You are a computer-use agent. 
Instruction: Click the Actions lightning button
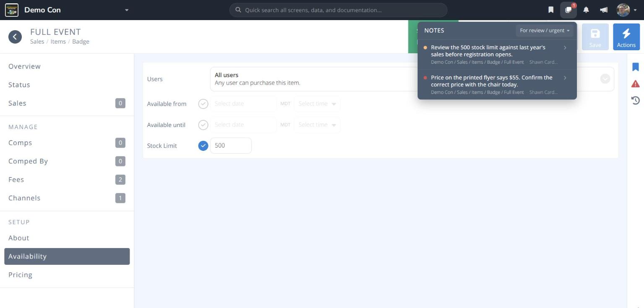tap(626, 37)
